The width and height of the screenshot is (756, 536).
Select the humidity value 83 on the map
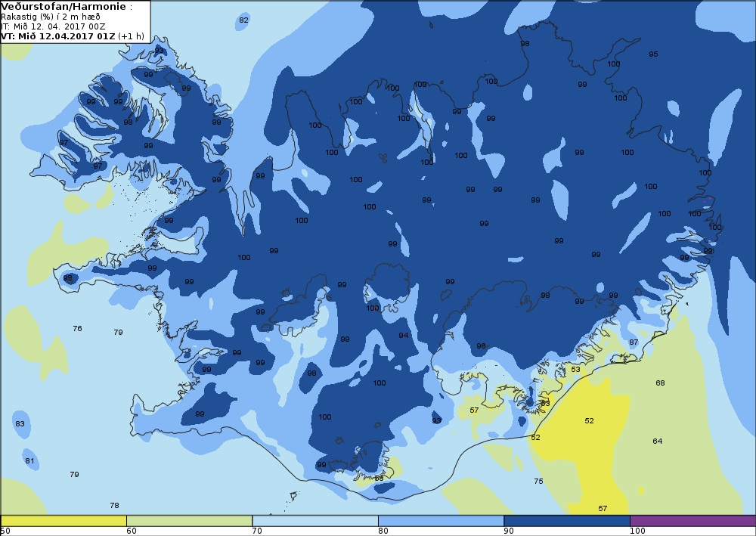[20, 423]
